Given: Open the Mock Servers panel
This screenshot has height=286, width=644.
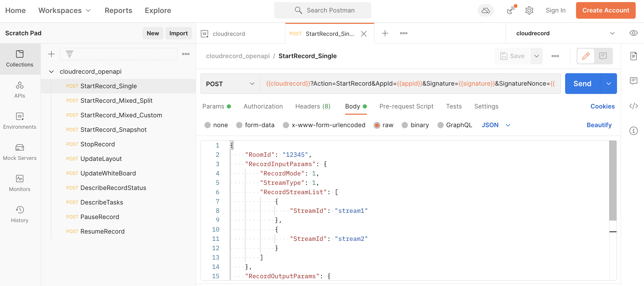Looking at the screenshot, I should (x=20, y=152).
